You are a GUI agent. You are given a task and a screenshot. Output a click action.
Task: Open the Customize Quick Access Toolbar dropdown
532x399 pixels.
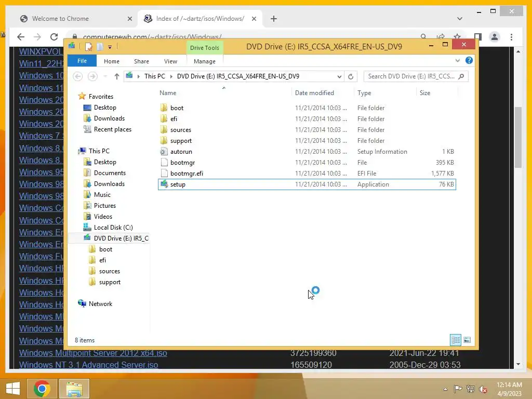click(x=110, y=47)
